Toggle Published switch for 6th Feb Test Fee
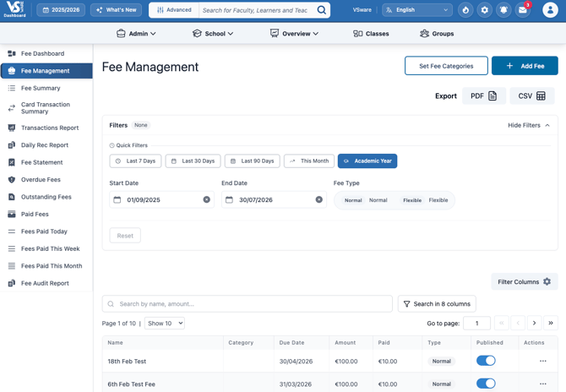This screenshot has height=392, width=566. click(x=486, y=384)
